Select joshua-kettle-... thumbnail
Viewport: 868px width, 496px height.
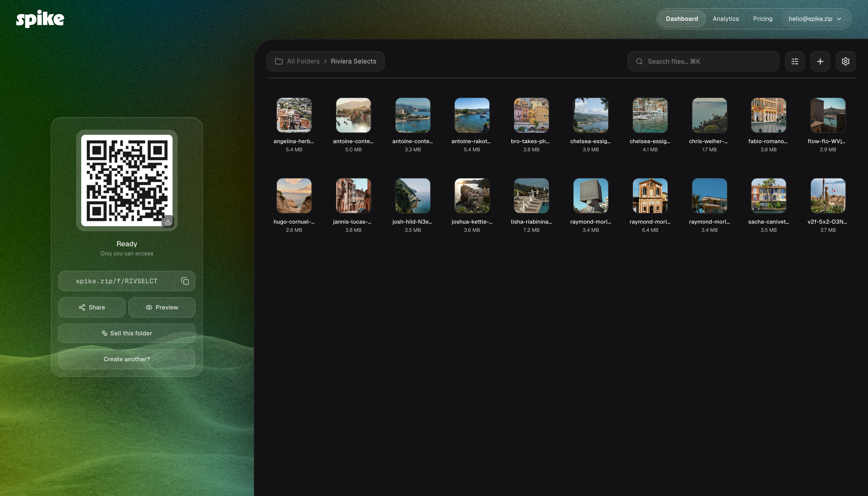coord(472,195)
